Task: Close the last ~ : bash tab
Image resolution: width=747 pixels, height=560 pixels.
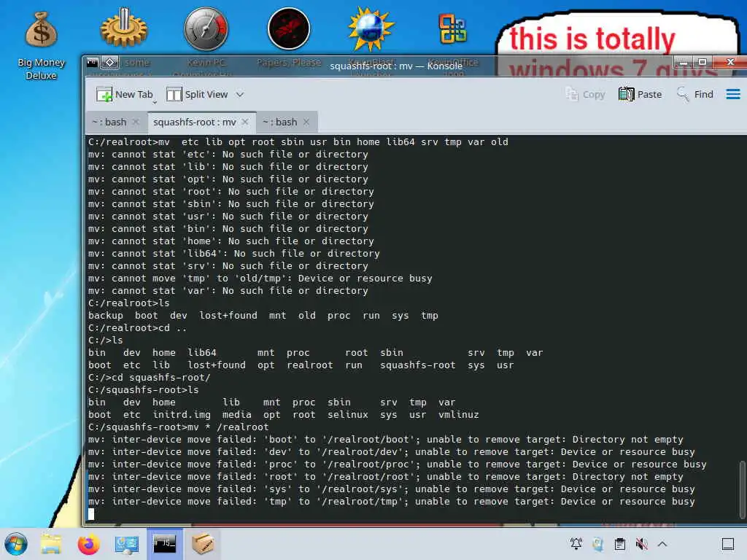Action: click(x=306, y=122)
